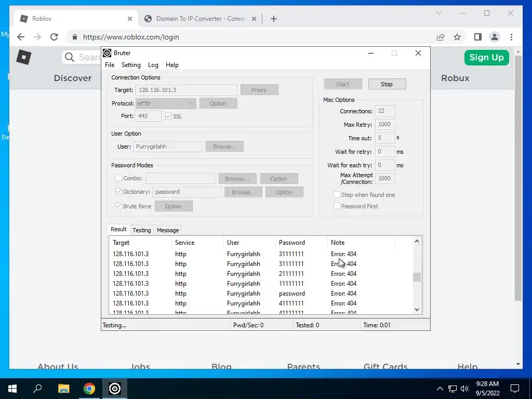Viewport: 532px width, 399px height.
Task: Open the Discover link on Roblox
Action: [x=73, y=78]
